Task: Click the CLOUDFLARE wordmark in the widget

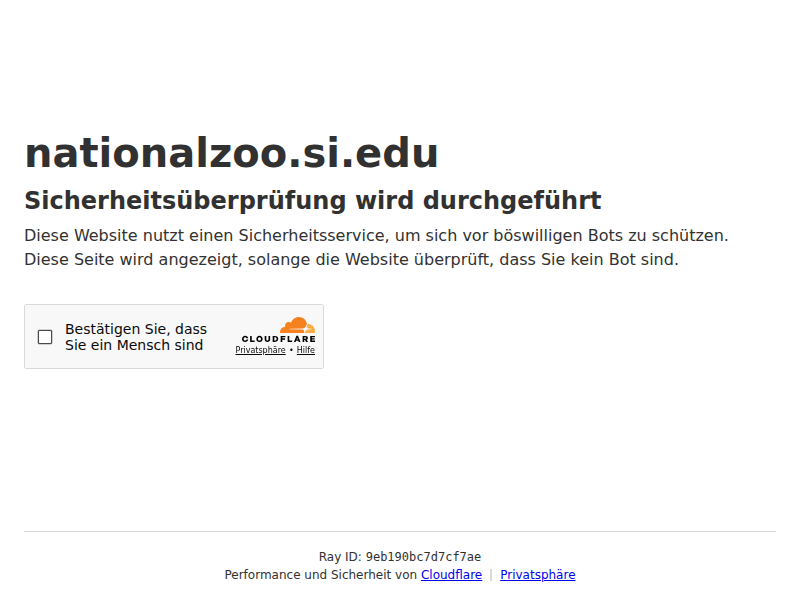Action: 278,339
